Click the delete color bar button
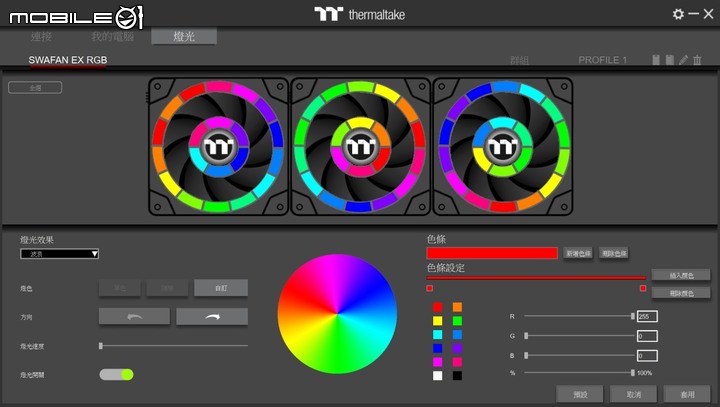The image size is (720, 407). click(614, 253)
